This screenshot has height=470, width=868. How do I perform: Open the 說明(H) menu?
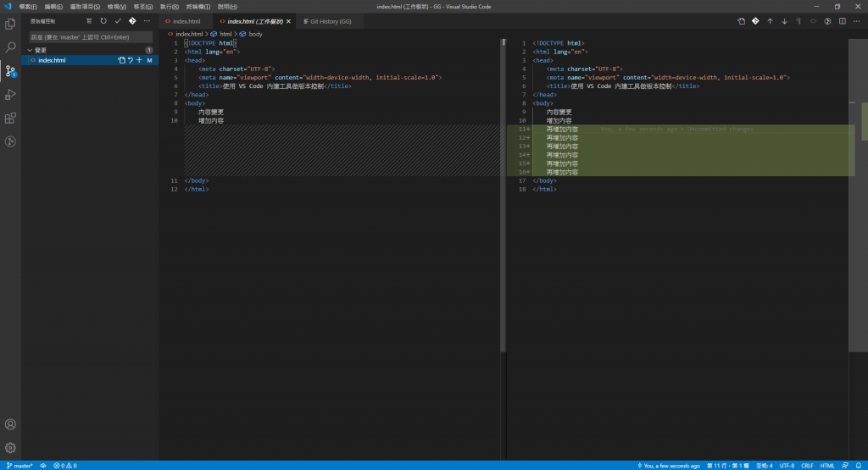227,7
